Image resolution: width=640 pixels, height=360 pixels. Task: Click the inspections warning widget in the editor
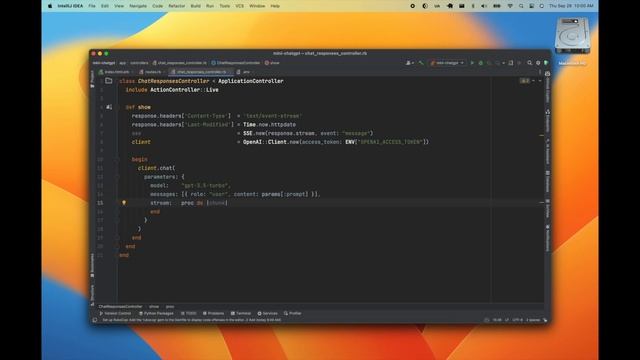[x=525, y=81]
